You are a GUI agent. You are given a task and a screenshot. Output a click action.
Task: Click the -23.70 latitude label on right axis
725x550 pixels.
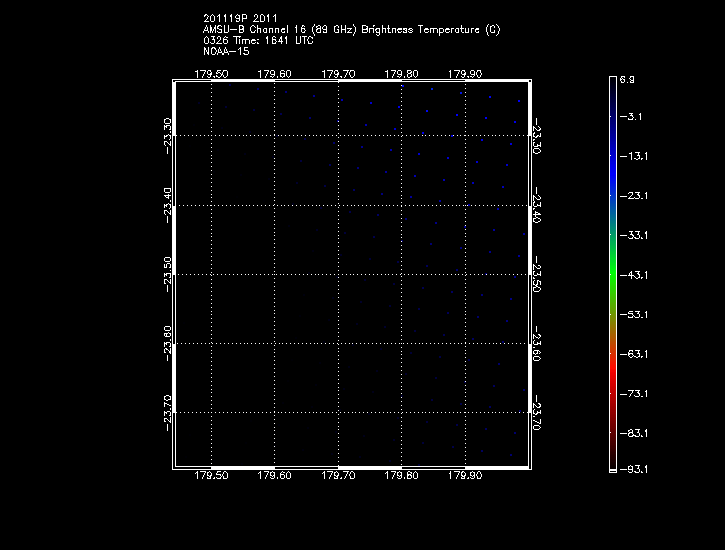(x=537, y=410)
